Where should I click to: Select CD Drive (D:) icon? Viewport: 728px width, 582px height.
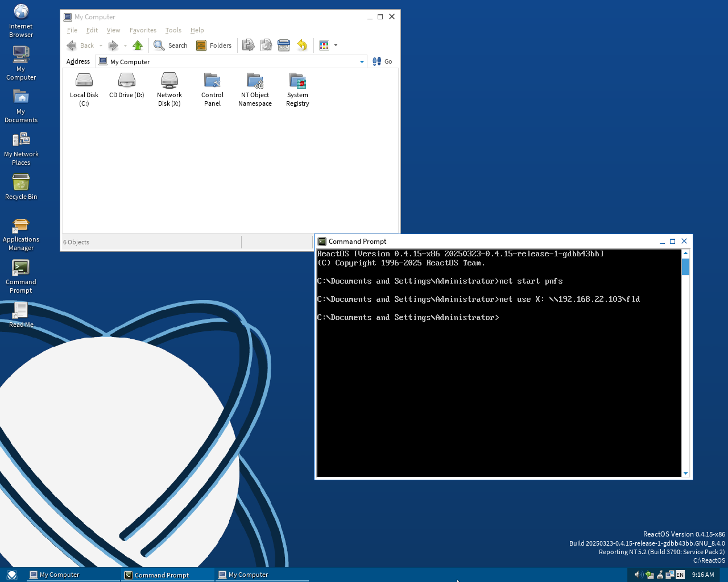pos(127,86)
